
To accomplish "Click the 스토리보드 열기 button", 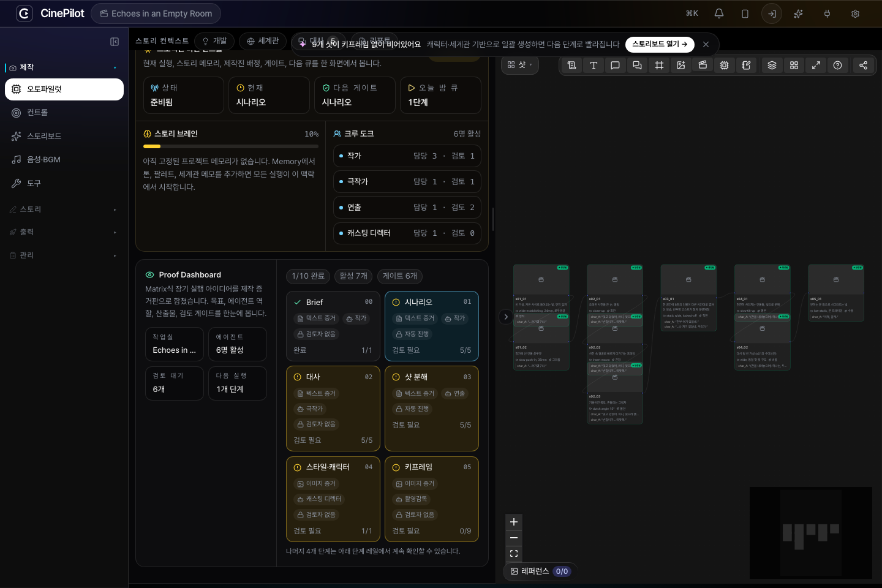I will point(660,44).
